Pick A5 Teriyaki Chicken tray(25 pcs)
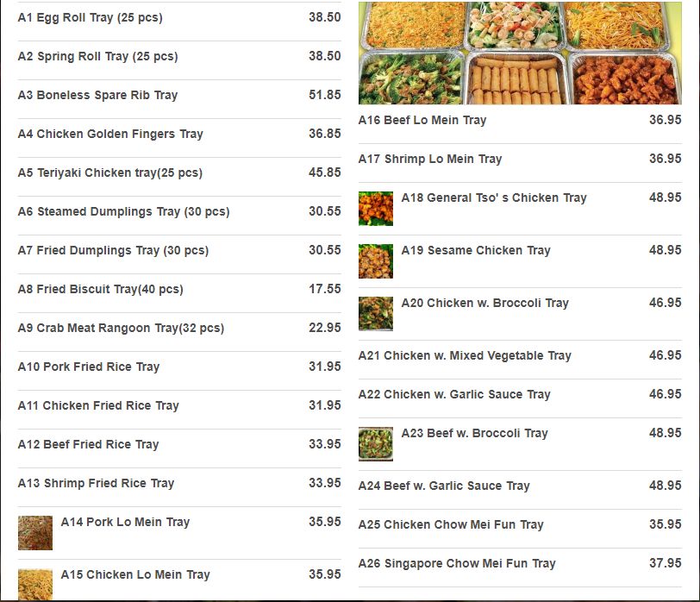 click(110, 172)
